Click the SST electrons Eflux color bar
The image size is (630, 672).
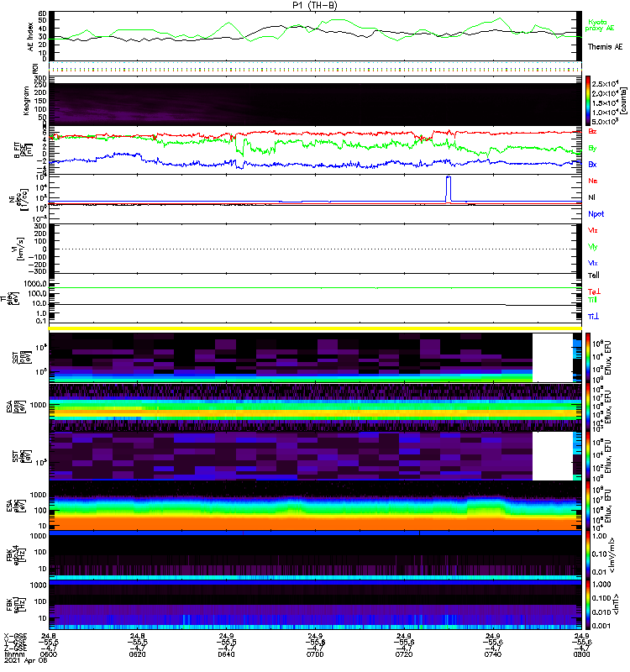pyautogui.click(x=589, y=456)
